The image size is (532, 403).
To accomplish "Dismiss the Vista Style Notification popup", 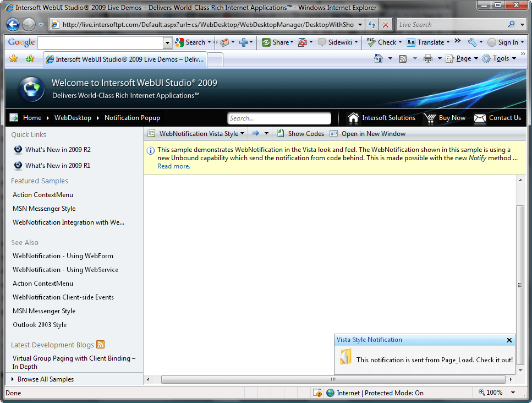I will 509,340.
